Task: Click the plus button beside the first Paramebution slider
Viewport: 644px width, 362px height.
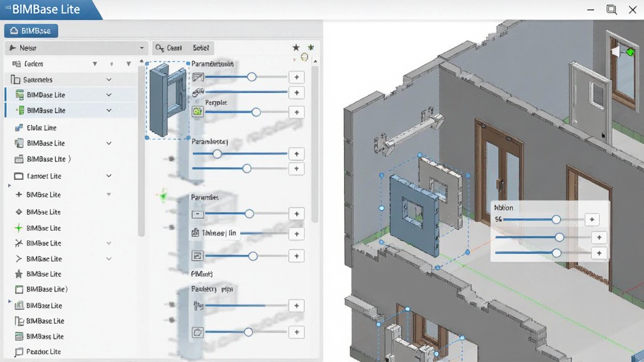Action: (x=297, y=77)
